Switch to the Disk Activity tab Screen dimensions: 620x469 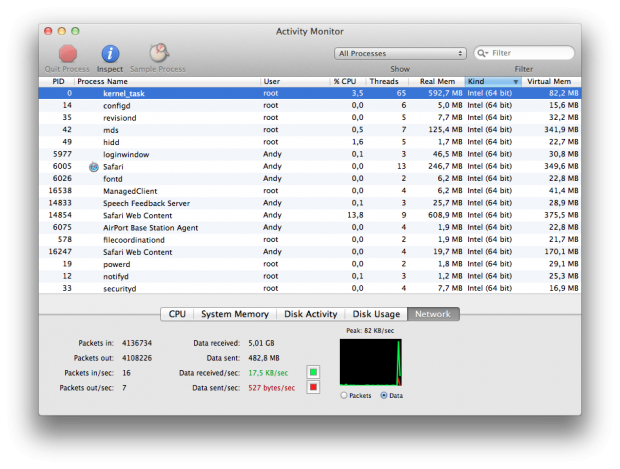pyautogui.click(x=310, y=314)
